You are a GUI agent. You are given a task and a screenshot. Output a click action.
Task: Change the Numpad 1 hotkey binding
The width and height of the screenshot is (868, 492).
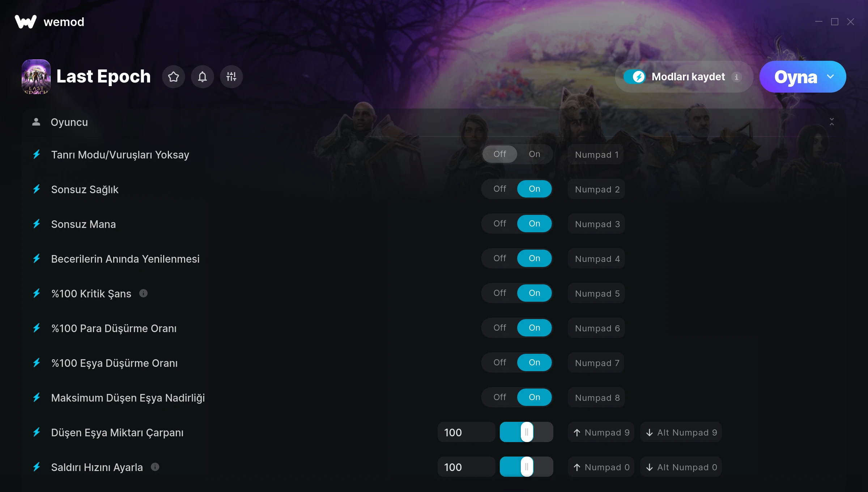coord(596,154)
